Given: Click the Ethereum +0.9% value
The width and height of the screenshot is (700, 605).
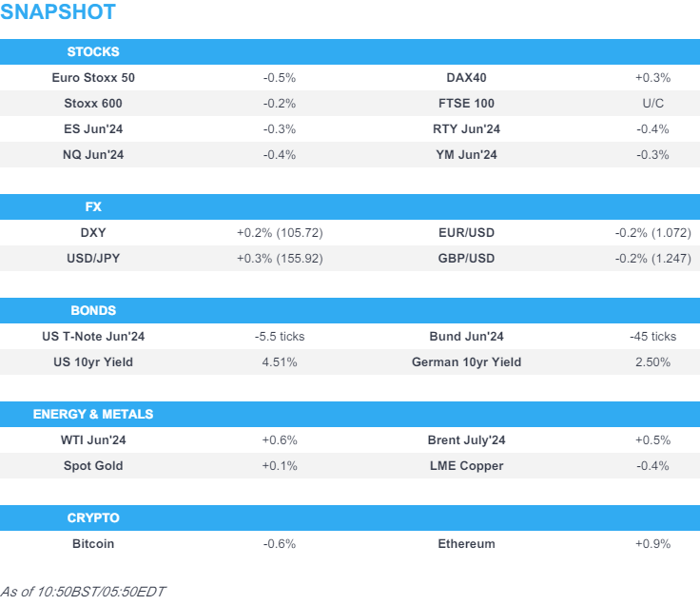Looking at the screenshot, I should click(652, 544).
